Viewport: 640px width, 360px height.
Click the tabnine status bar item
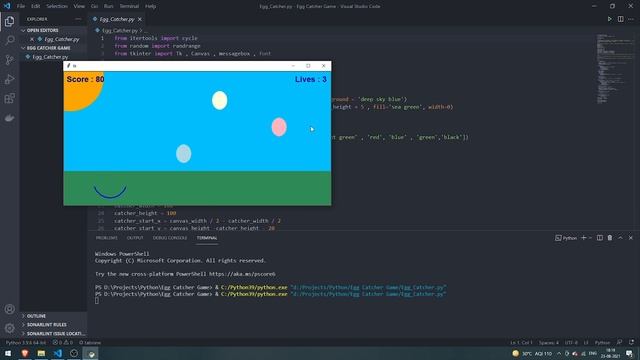[x=90, y=343]
